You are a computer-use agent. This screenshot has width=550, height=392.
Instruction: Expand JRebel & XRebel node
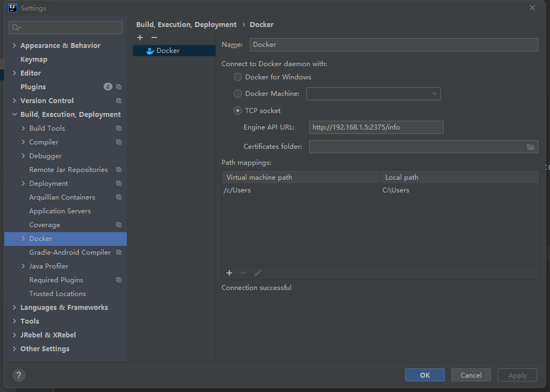14,335
